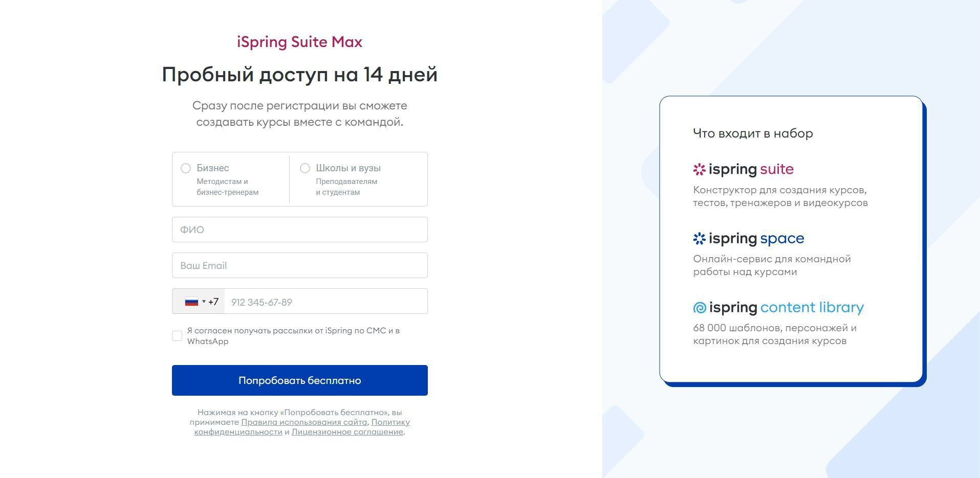Click the ФИО input field

(x=299, y=230)
